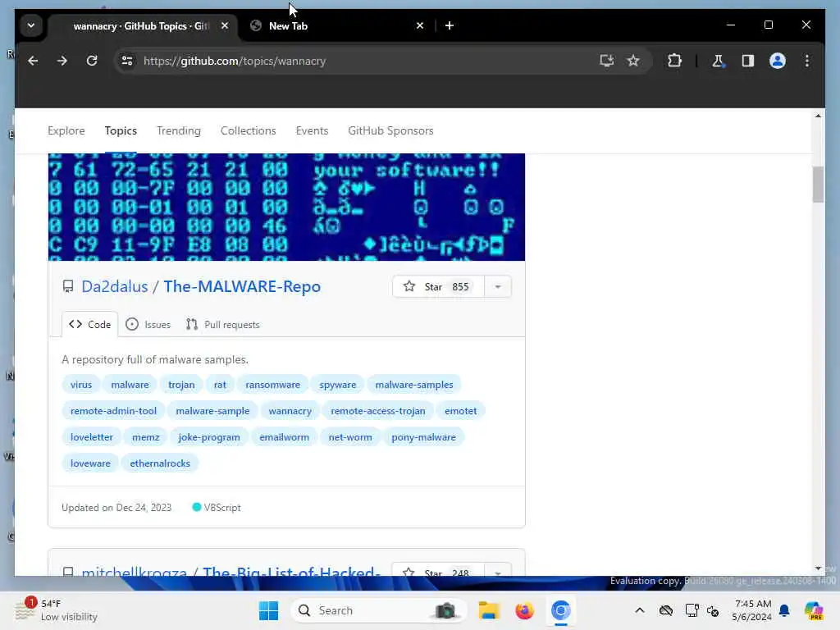Switch to wannacry GitHub Topics tab

point(143,25)
